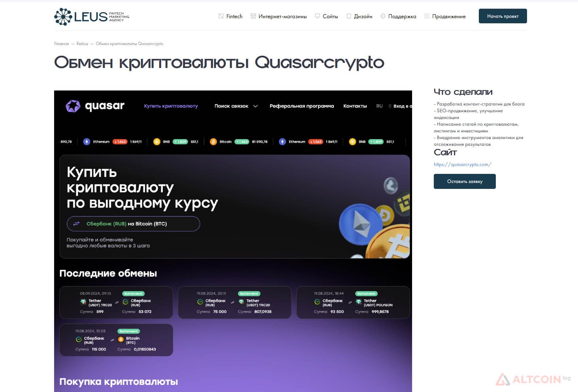The height and width of the screenshot is (392, 578).
Task: Open the quasarcrypto.com site link
Action: point(462,164)
